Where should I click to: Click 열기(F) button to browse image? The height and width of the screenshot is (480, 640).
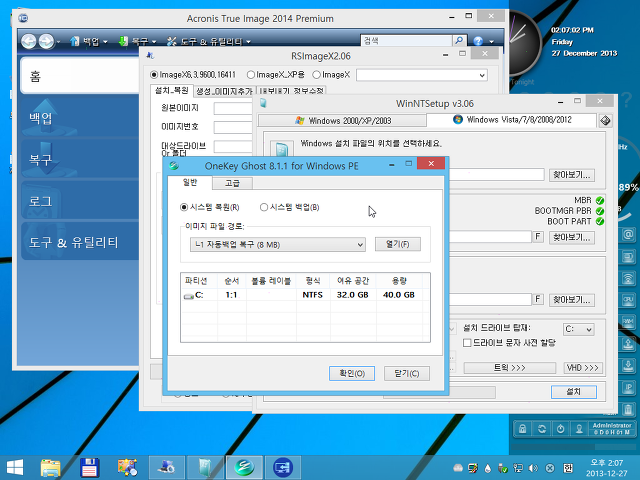(x=398, y=244)
